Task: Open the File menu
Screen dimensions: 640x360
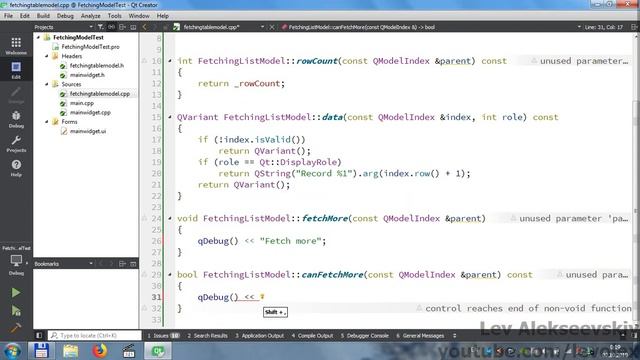Action: [x=9, y=16]
